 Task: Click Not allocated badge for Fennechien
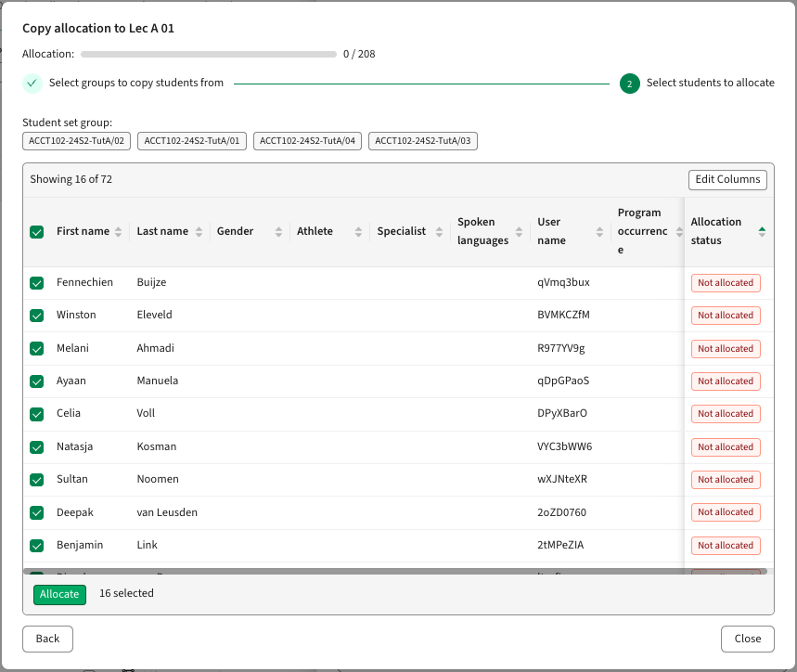(726, 282)
